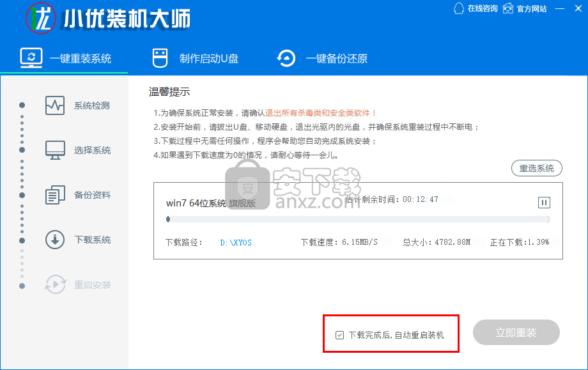Open the 官方网站 house icon
The width and height of the screenshot is (588, 370).
tap(508, 8)
